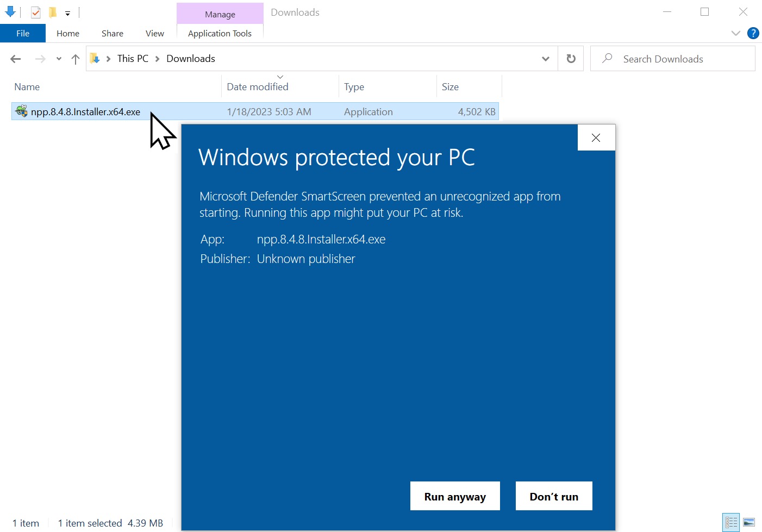Viewport: 762px width, 532px height.
Task: Refresh the Downloads folder
Action: [x=571, y=59]
